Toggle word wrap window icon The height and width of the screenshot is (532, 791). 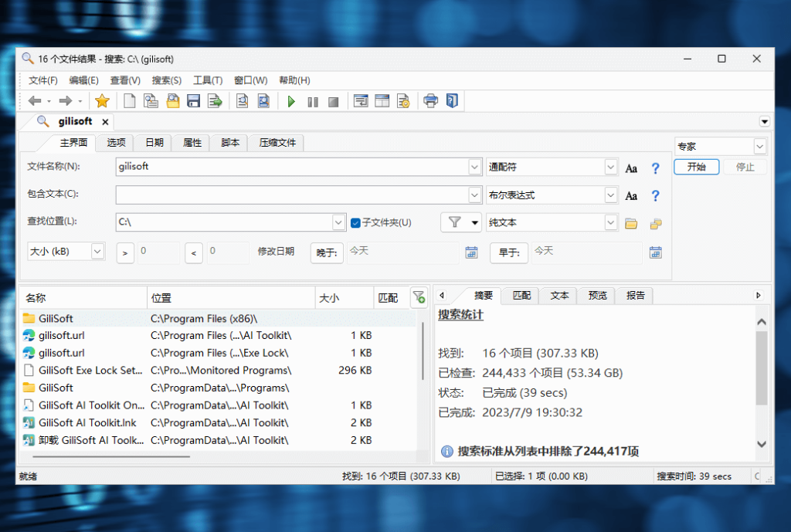(x=361, y=101)
